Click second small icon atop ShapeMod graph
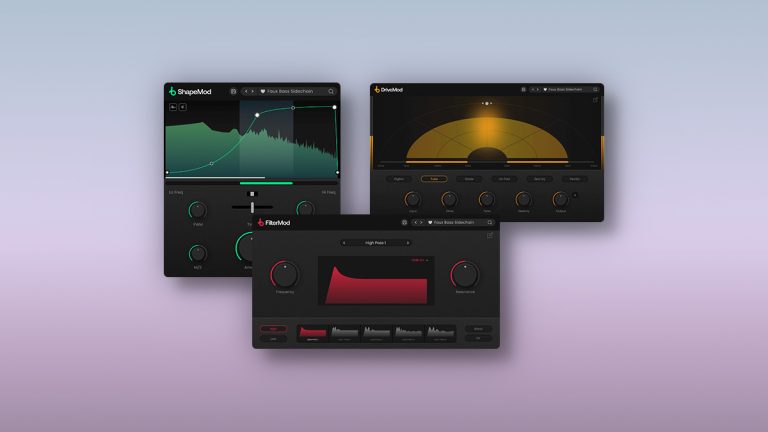The image size is (768, 432). coord(183,107)
